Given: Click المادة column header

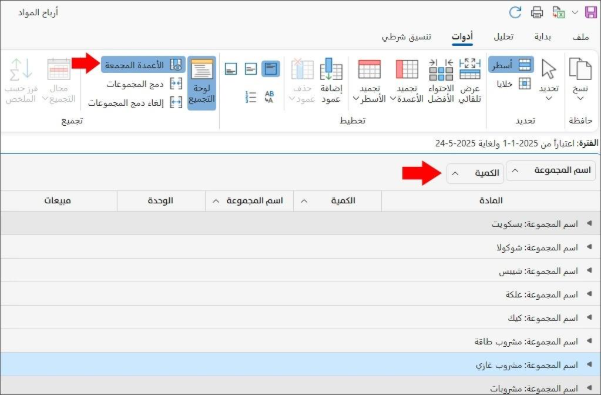Looking at the screenshot, I should point(491,201).
